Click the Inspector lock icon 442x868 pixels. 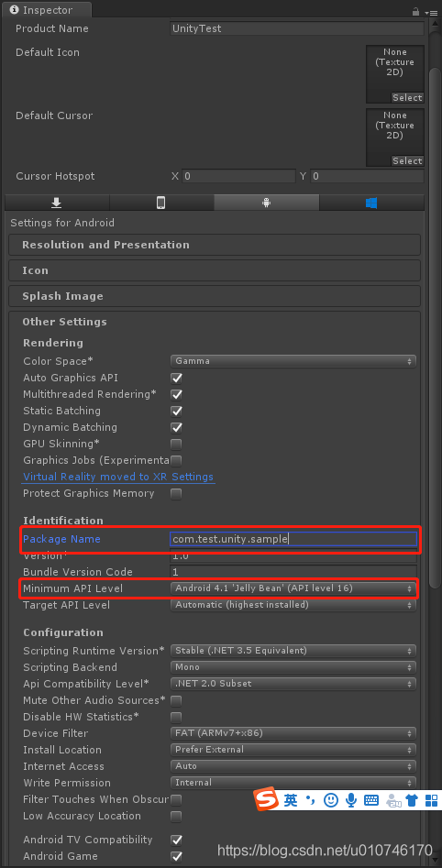415,11
